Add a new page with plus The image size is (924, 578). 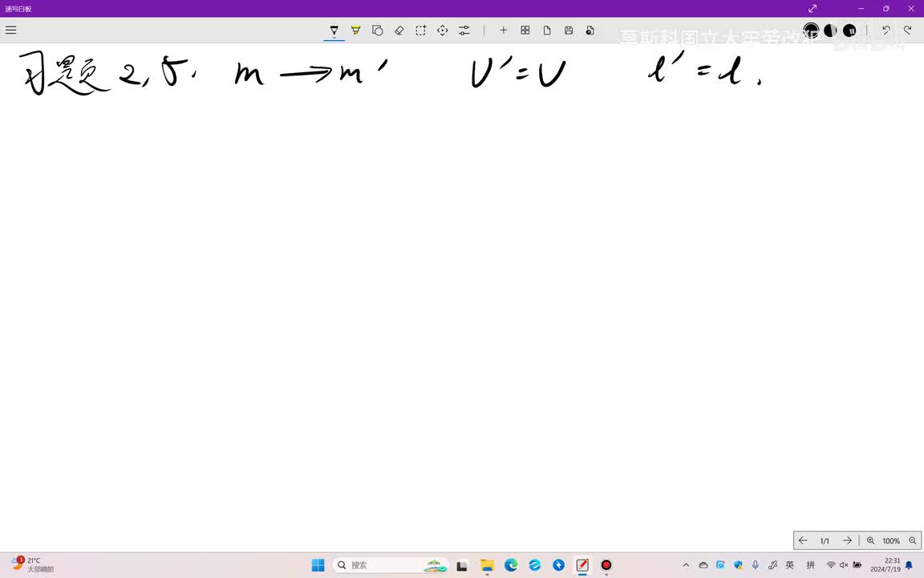[503, 30]
